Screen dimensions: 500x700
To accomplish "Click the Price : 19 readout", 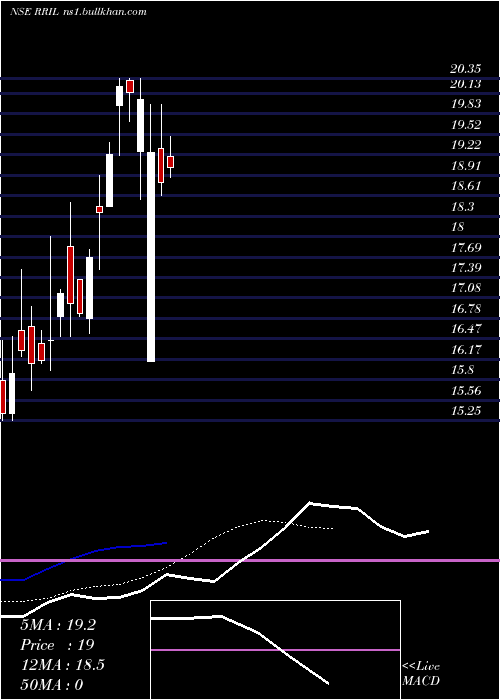I will point(57,645).
